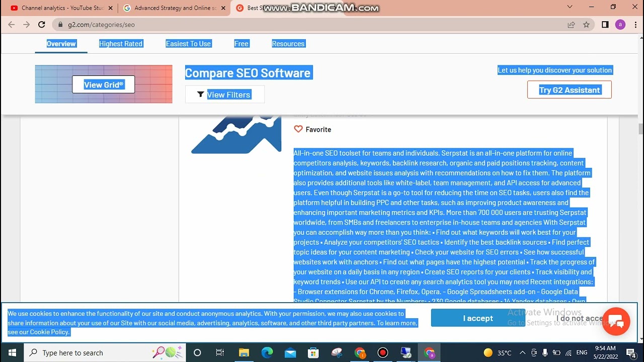
Task: Open the browser side panel icon
Action: point(605,25)
